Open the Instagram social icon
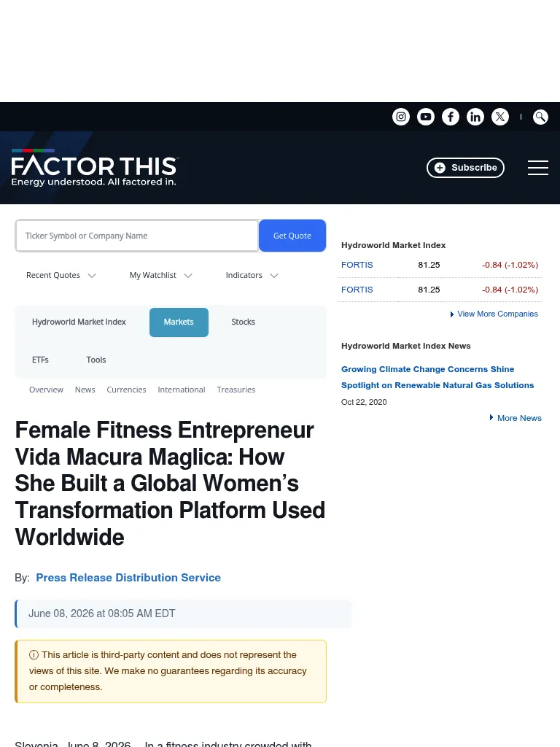560x747 pixels. click(401, 117)
